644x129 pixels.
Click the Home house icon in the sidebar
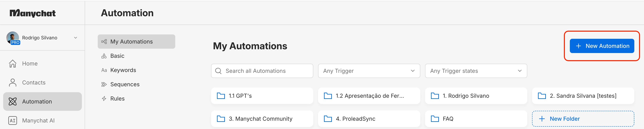[12, 64]
